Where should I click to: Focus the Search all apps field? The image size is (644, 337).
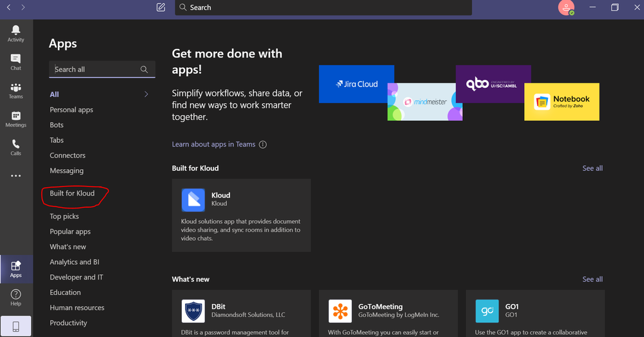102,70
